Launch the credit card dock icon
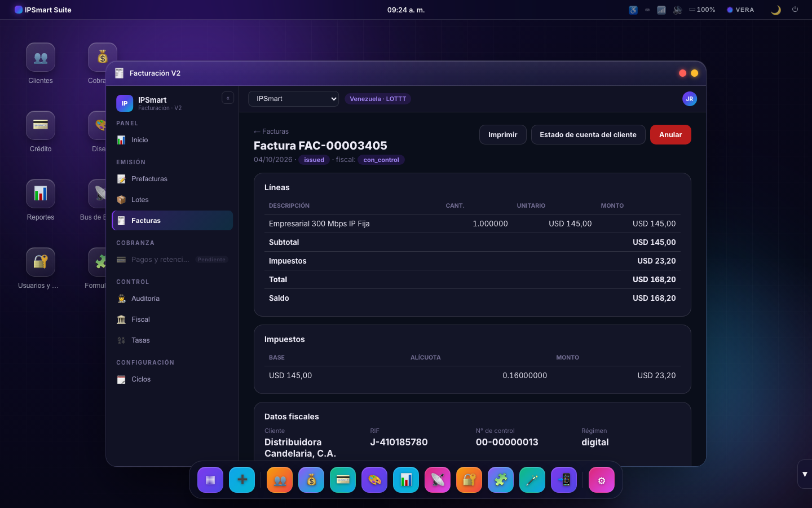 [x=343, y=480]
